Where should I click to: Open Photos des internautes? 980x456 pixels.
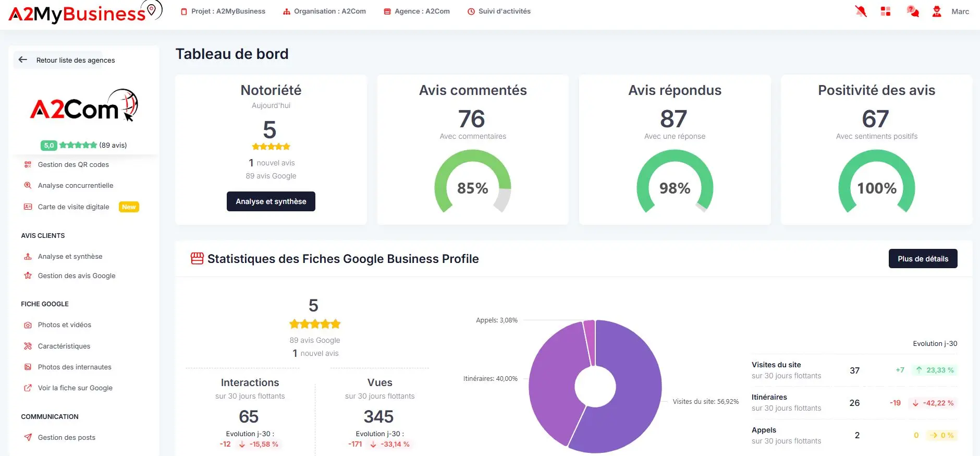tap(75, 367)
